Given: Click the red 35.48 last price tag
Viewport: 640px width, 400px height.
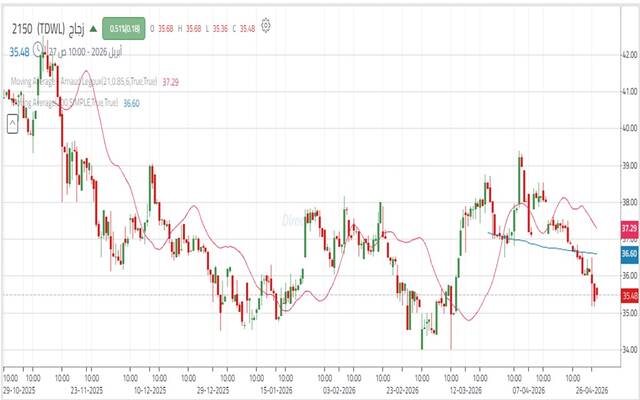Looking at the screenshot, I should (629, 296).
